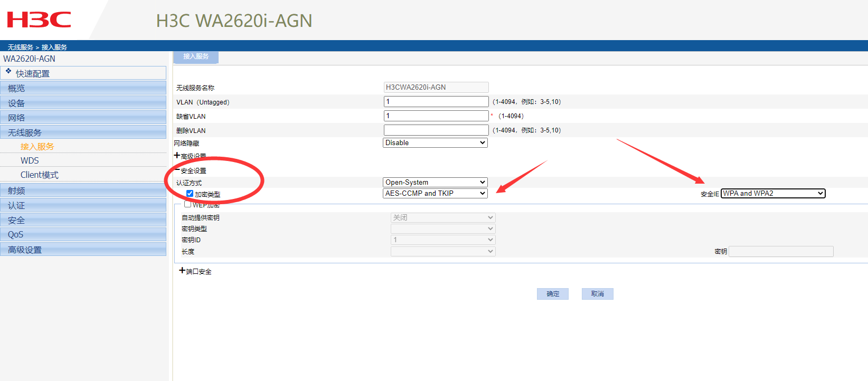The image size is (868, 381).
Task: Expand the 端口安全 section
Action: [x=182, y=271]
